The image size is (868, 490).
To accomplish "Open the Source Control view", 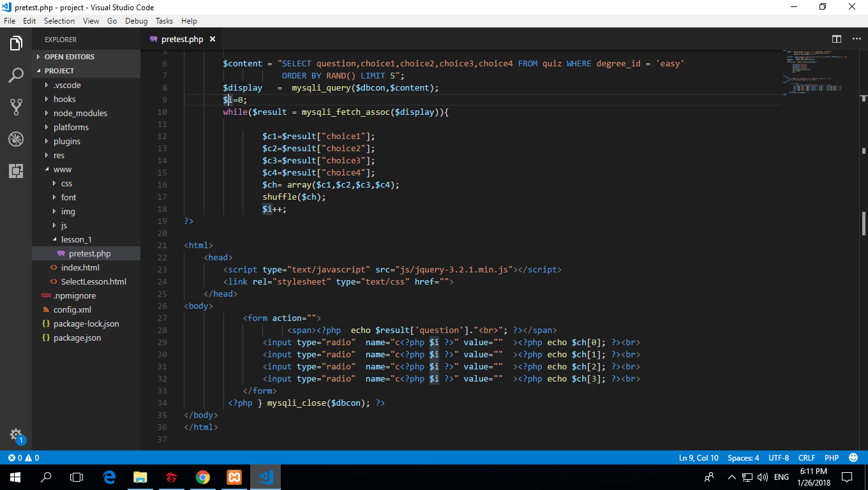I will pyautogui.click(x=16, y=107).
